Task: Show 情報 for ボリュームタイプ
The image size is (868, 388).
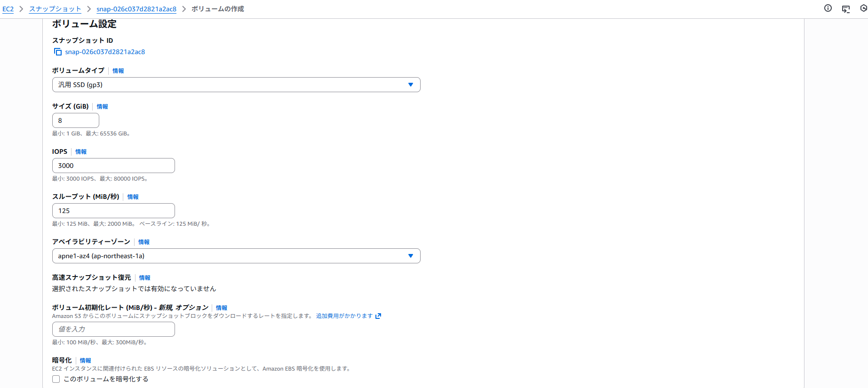Action: pos(118,71)
